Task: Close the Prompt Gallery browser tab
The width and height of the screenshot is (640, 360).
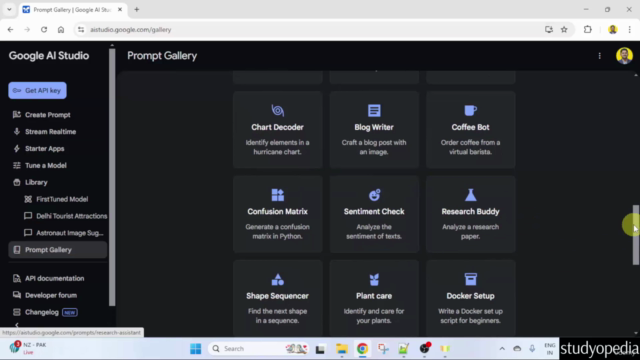Action: 120,9
